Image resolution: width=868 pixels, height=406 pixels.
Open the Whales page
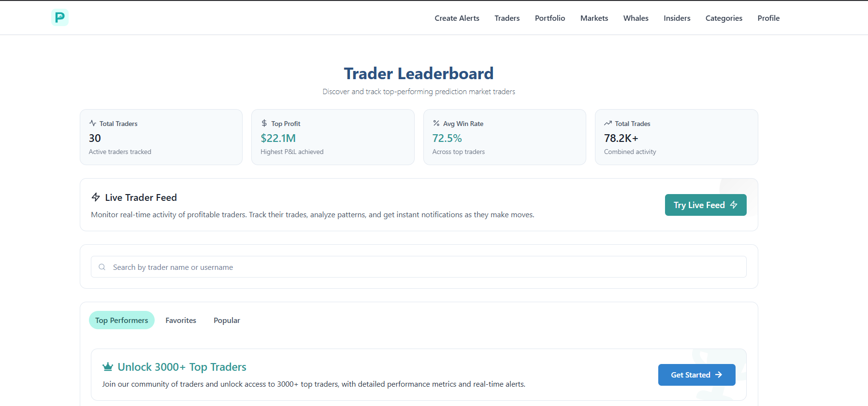coord(636,18)
